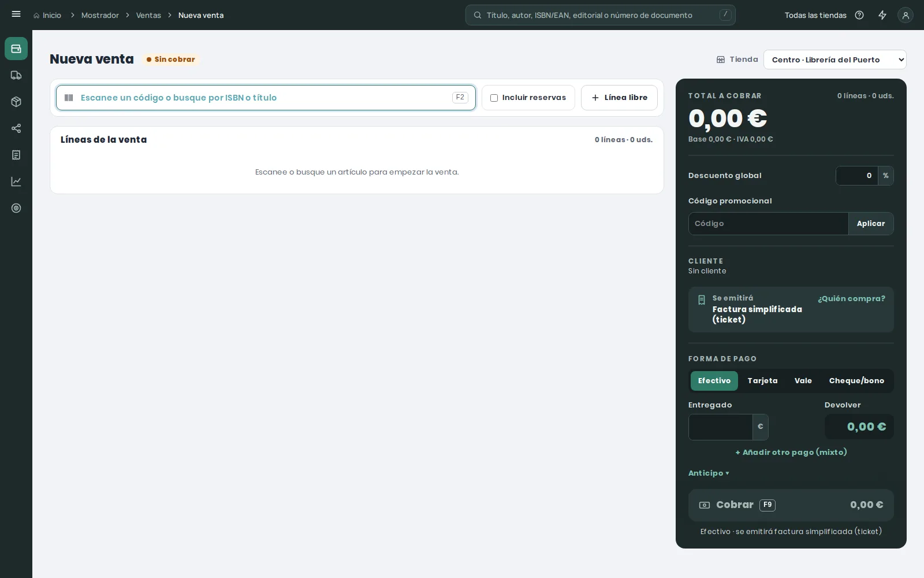
Task: Open the hamburger navigation menu
Action: click(16, 14)
